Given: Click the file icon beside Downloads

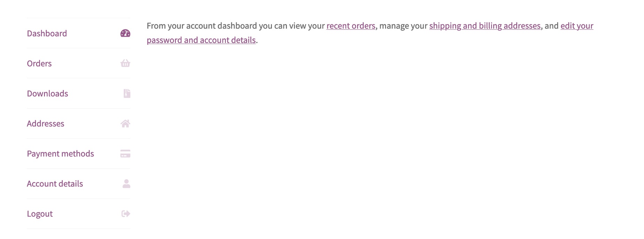Looking at the screenshot, I should pyautogui.click(x=127, y=93).
